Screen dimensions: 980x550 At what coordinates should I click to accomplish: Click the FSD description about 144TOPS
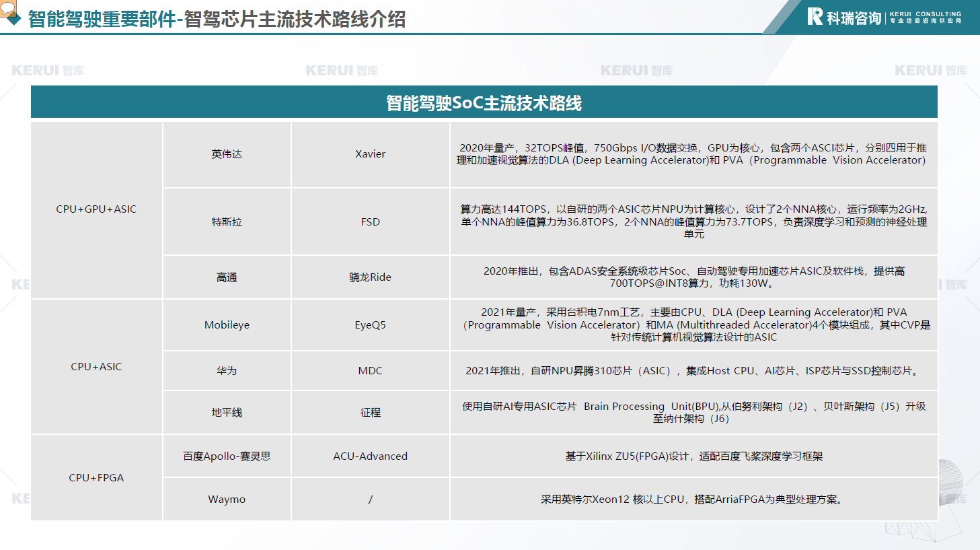click(x=693, y=221)
